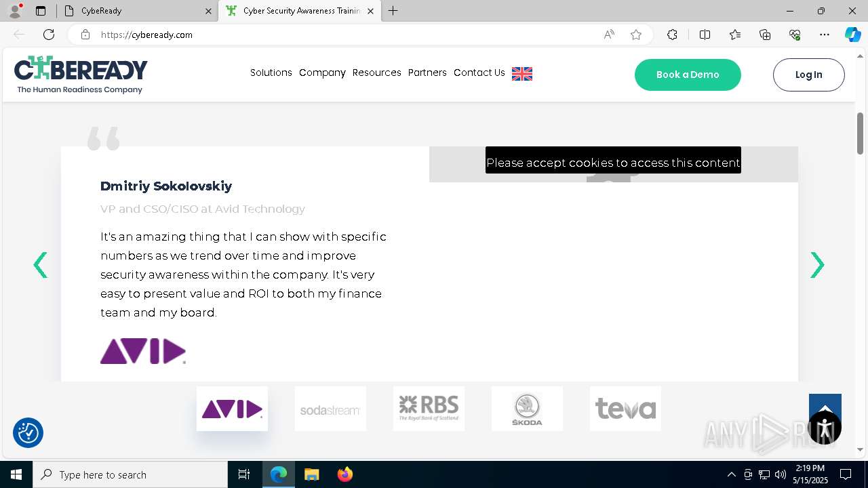868x488 pixels.
Task: Click the Read aloud icon
Action: tap(609, 35)
